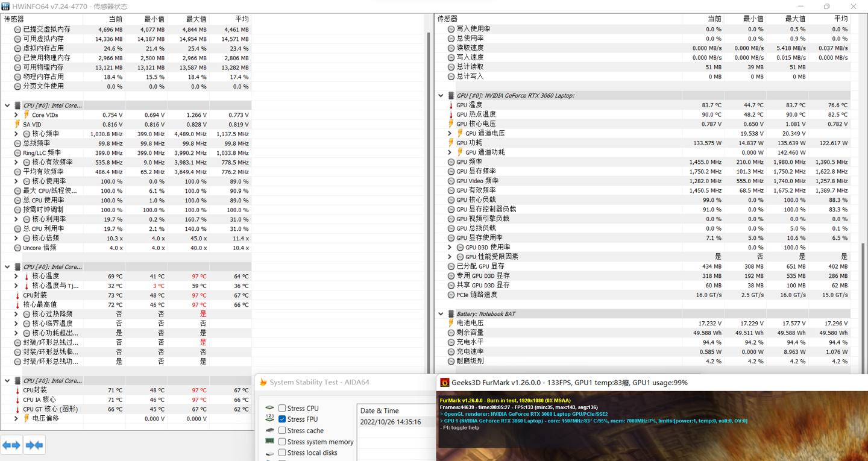This screenshot has width=868, height=461.
Task: Click left panel 最大值 column header
Action: coord(188,19)
